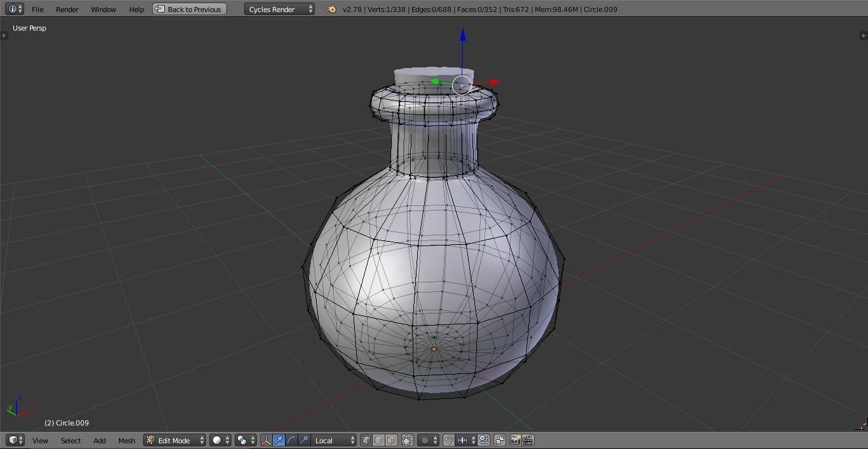Open the Local transform orientation dropdown
This screenshot has width=868, height=449.
[x=334, y=440]
